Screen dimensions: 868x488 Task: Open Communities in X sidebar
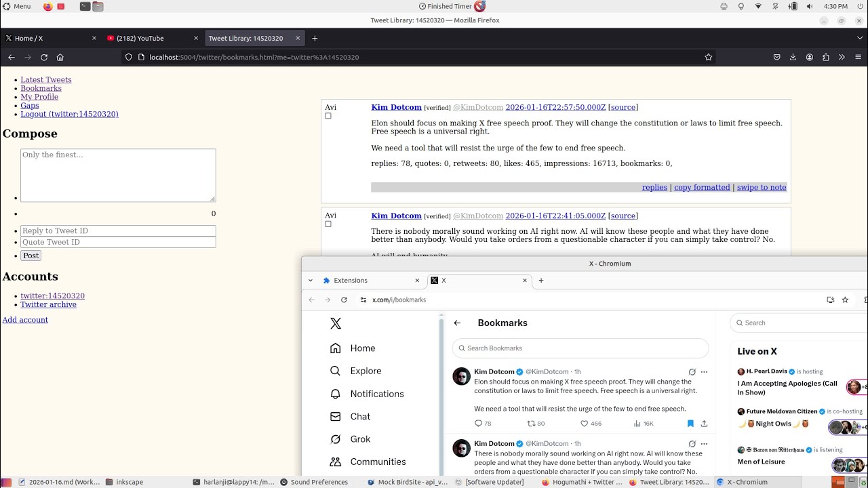point(368,462)
